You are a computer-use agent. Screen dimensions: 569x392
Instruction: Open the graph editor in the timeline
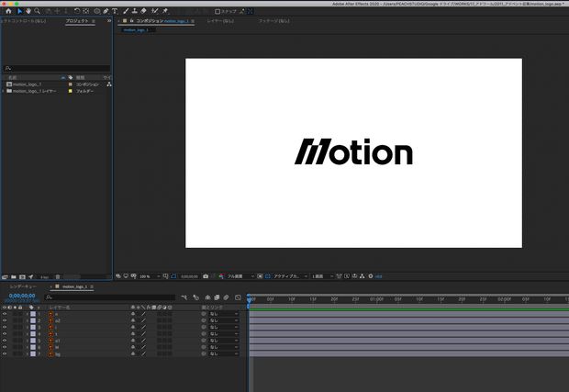[238, 297]
